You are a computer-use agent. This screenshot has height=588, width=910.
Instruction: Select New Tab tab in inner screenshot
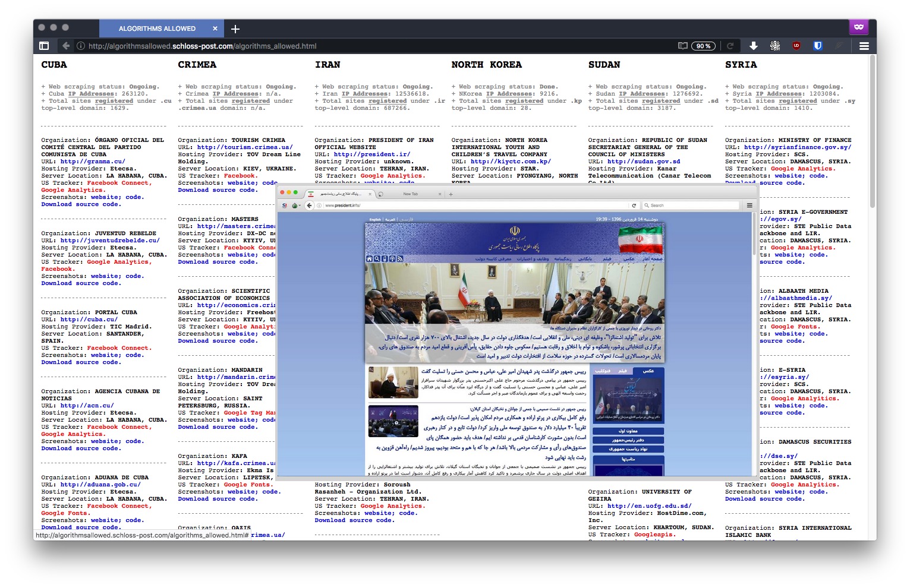pos(410,194)
